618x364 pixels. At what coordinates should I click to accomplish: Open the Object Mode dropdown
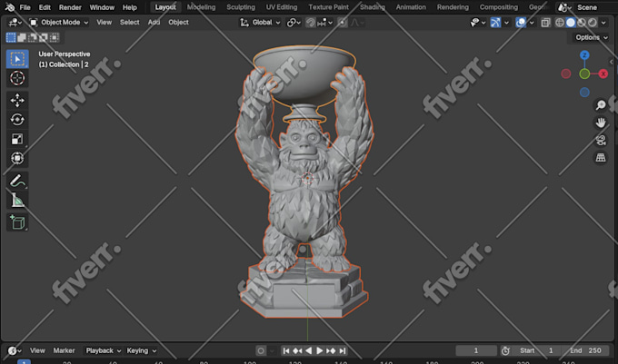(x=59, y=23)
